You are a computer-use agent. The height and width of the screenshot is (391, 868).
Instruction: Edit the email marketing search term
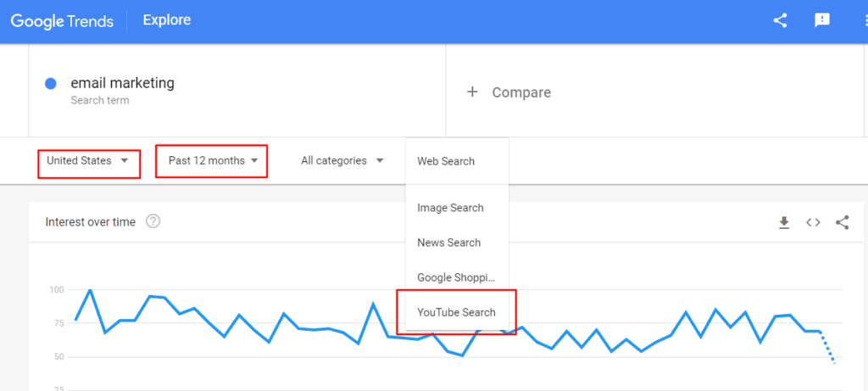click(x=122, y=83)
